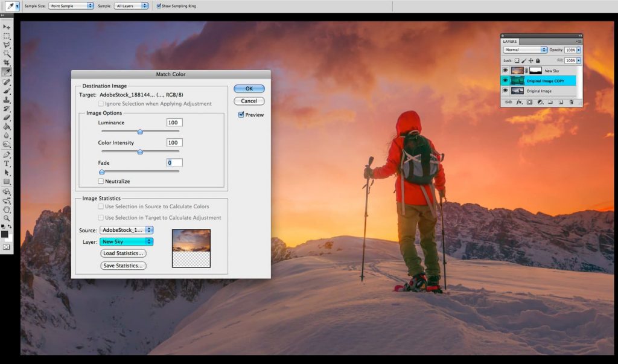Viewport: 618px width, 364px height.
Task: Enable the Neutralize checkbox
Action: pyautogui.click(x=101, y=181)
